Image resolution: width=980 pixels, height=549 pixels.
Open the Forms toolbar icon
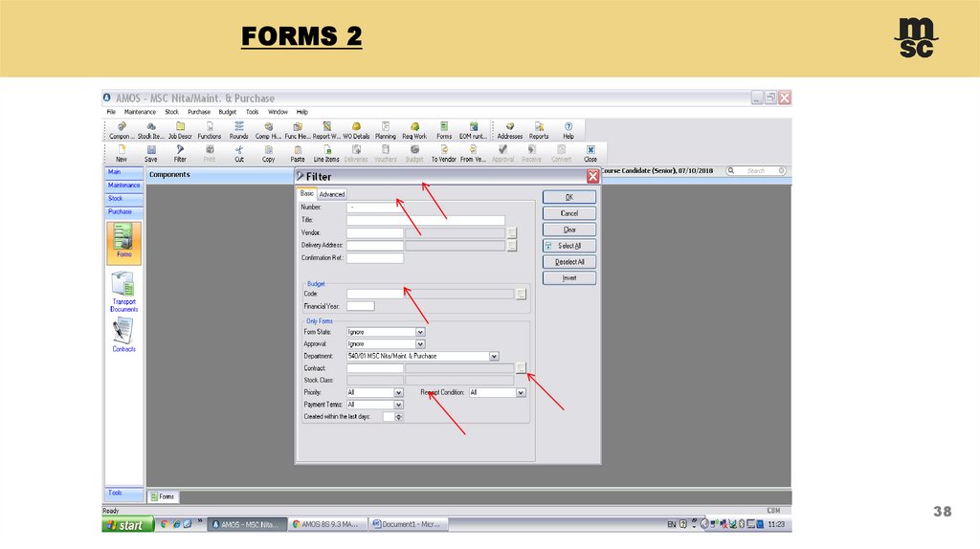(x=444, y=130)
